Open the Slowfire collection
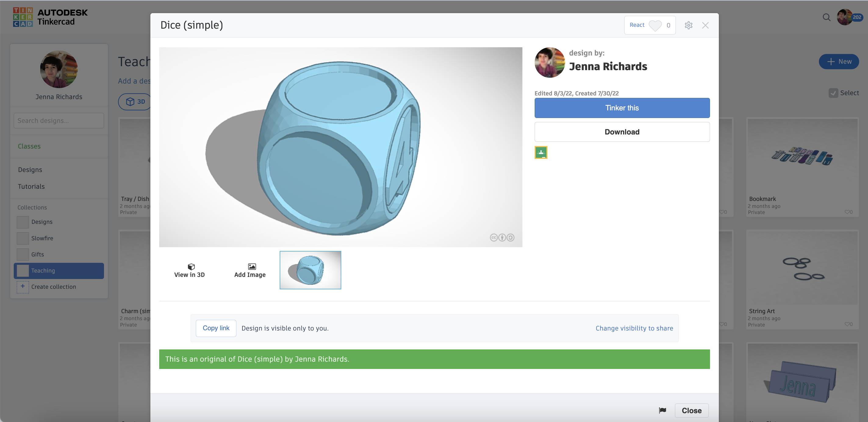This screenshot has height=422, width=868. pos(42,238)
